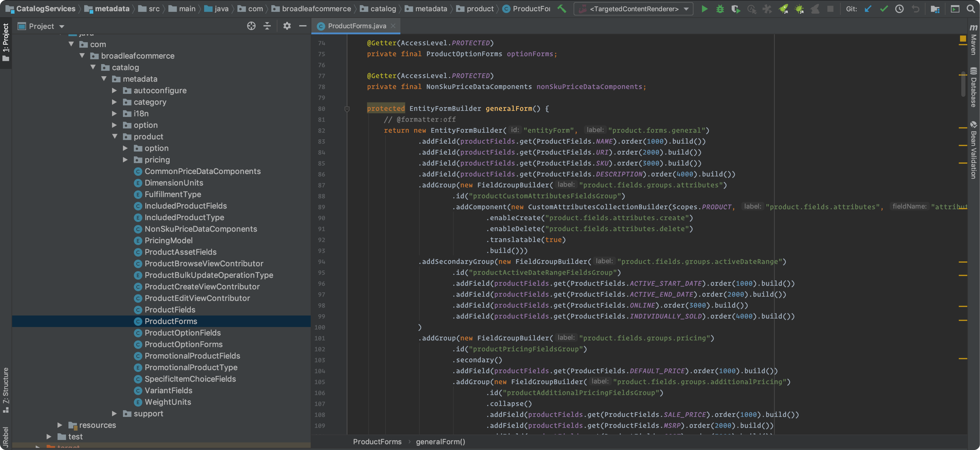Click the grey Stop square icon
The height and width of the screenshot is (450, 980).
pos(831,9)
